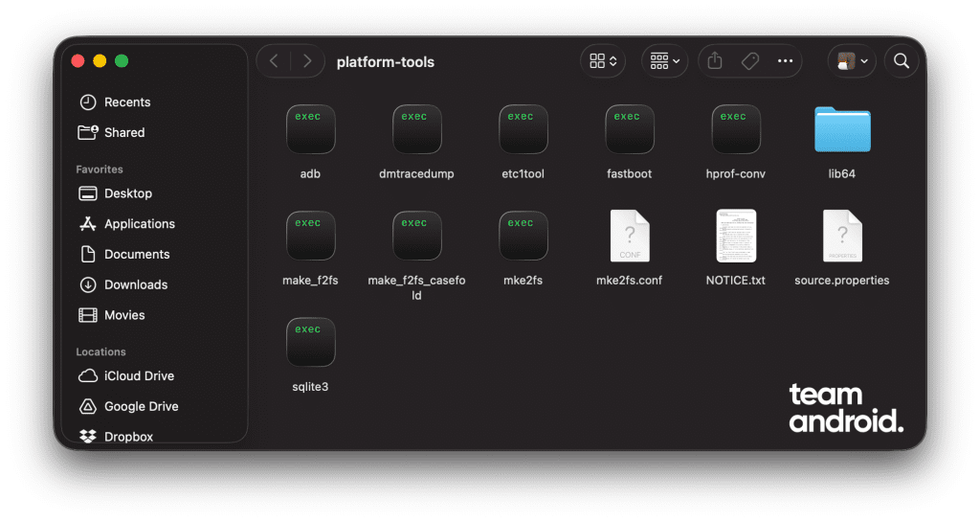Click the sqlite3 file name label
Screen dimensions: 980x521
click(310, 387)
